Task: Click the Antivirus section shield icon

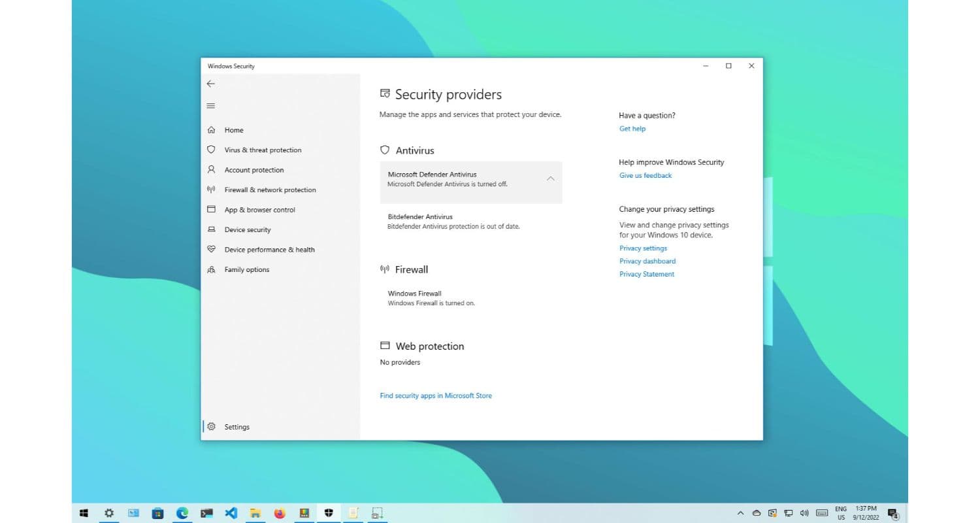Action: point(385,150)
